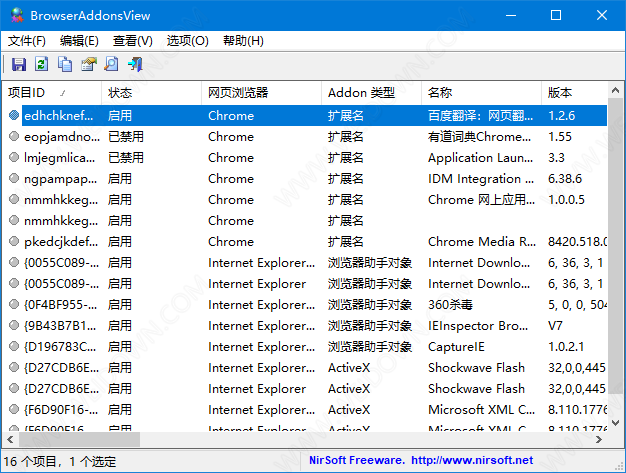This screenshot has height=473, width=626.
Task: Click the status icon of row {0F4BF955-...
Action: (14, 305)
